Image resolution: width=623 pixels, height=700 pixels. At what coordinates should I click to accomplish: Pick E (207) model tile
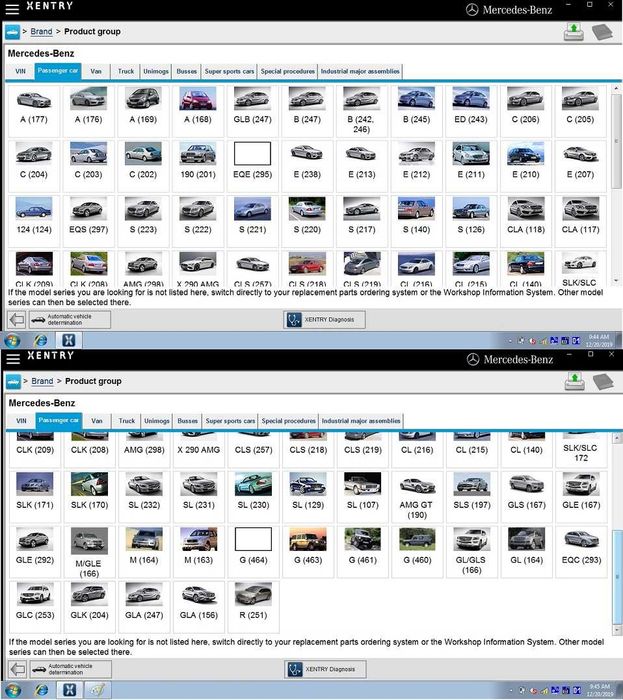coord(580,166)
